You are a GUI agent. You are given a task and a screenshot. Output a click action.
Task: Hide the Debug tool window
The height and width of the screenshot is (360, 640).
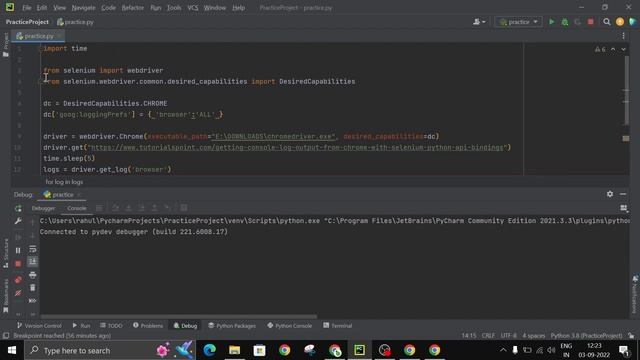(623, 194)
